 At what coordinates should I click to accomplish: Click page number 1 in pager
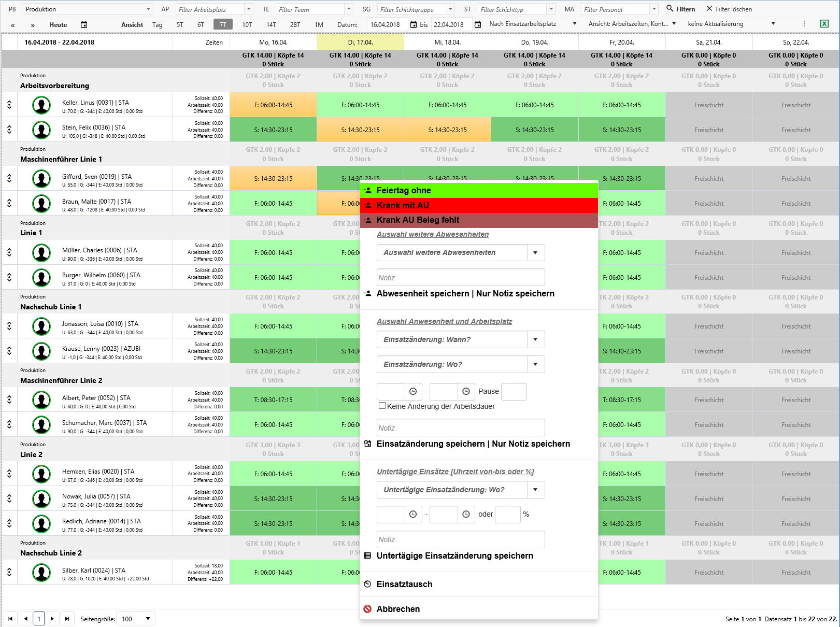click(39, 618)
